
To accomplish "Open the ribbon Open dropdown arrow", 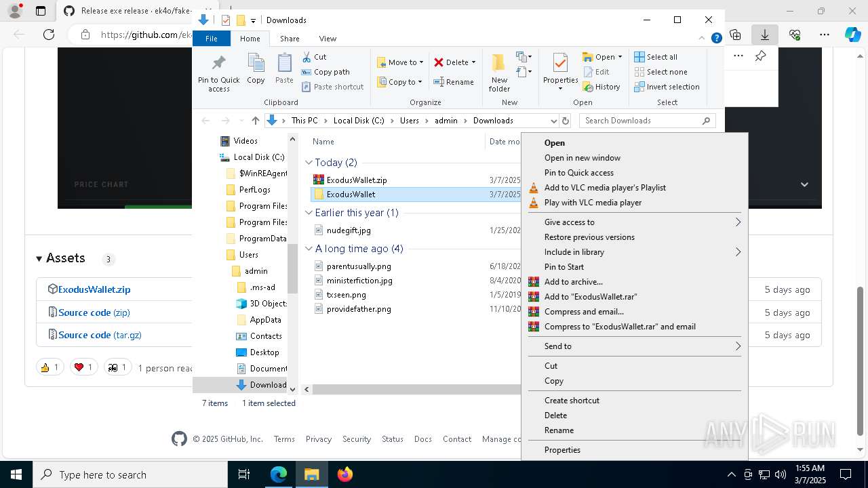I will [620, 57].
